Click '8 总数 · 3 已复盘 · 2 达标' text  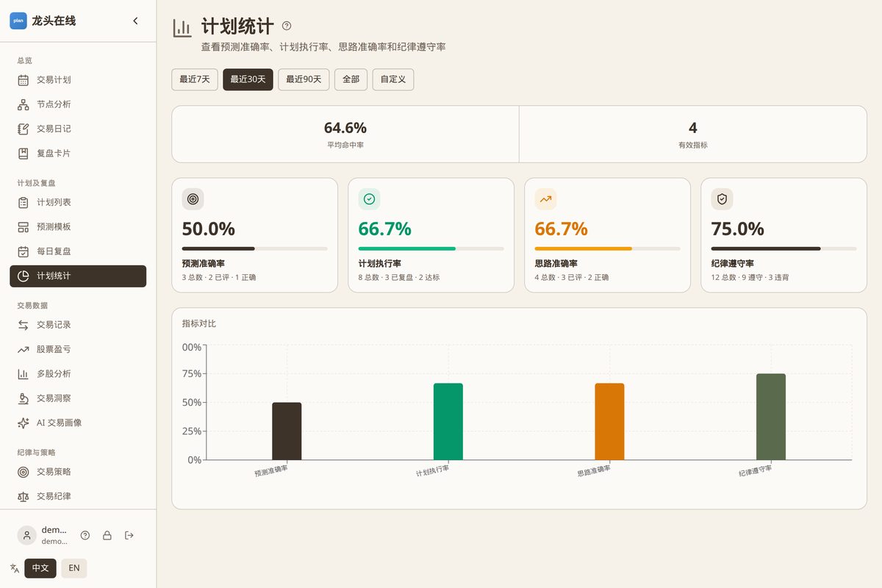[x=399, y=278]
